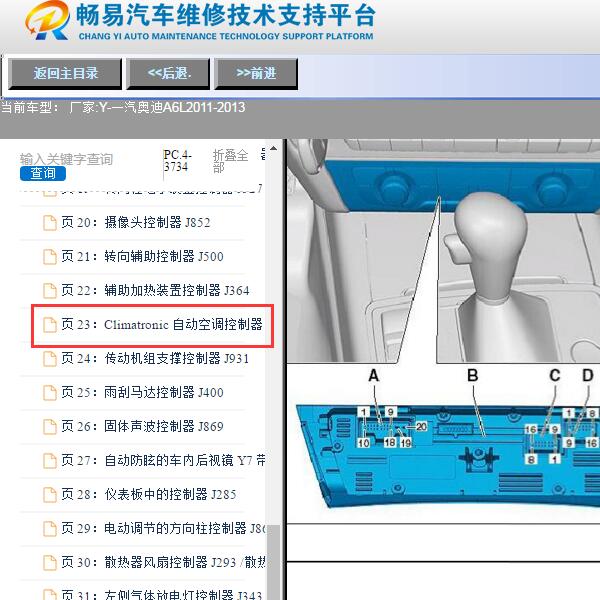The width and height of the screenshot is (600, 600).
Task: Click the scrollbar thumb of the page list
Action: click(x=273, y=562)
